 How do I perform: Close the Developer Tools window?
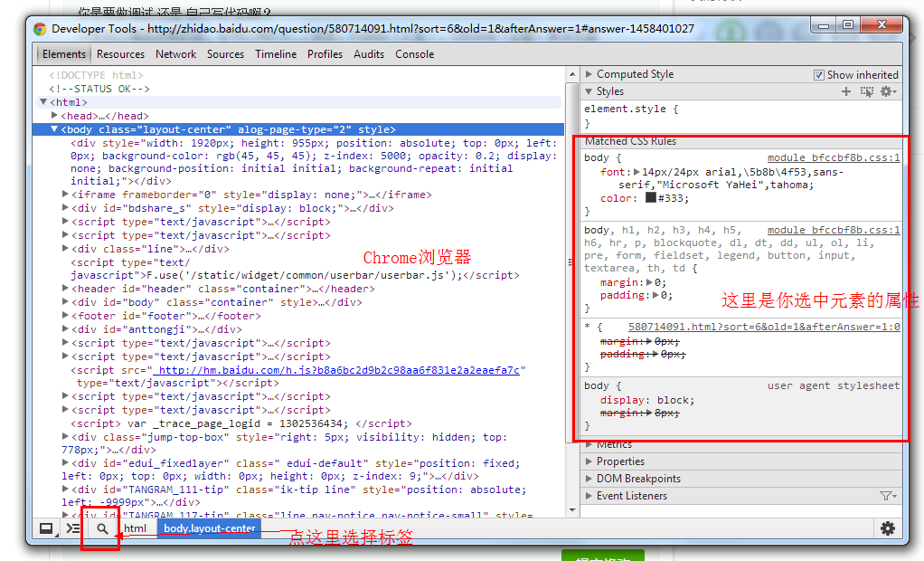click(882, 25)
